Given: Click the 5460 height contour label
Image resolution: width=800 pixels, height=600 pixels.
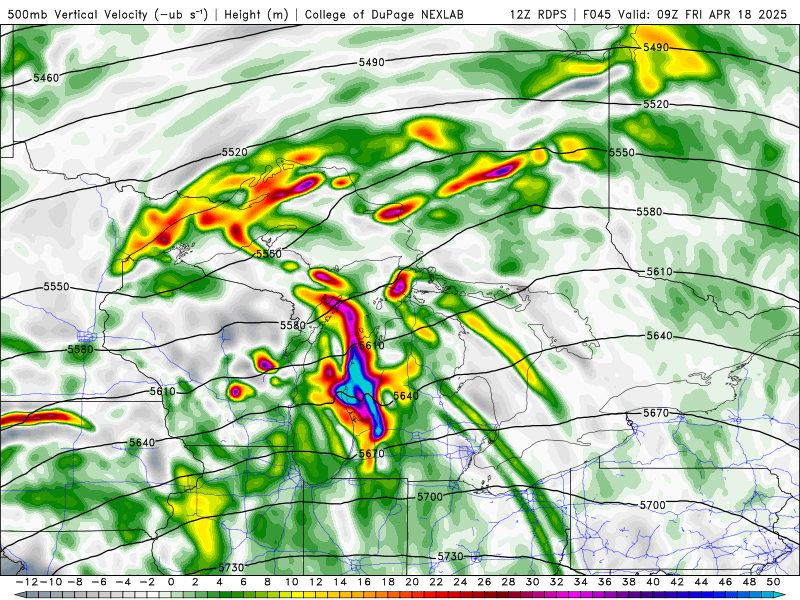Looking at the screenshot, I should 46,78.
